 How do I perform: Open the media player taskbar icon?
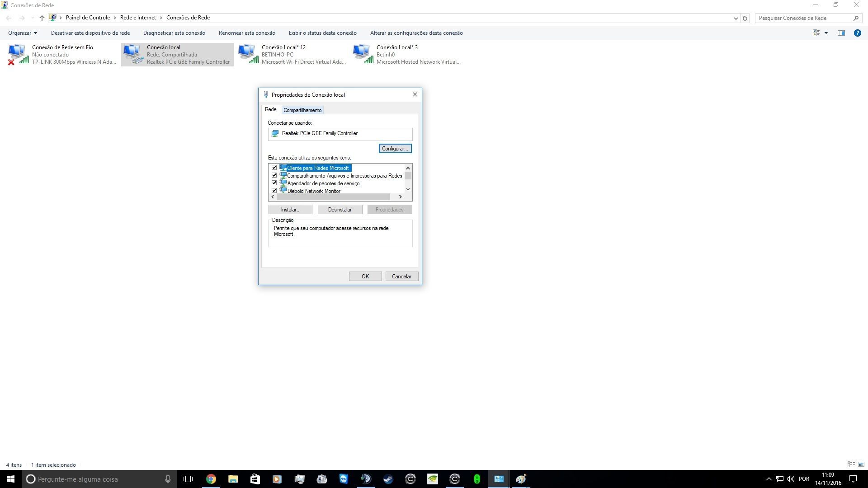coord(277,479)
